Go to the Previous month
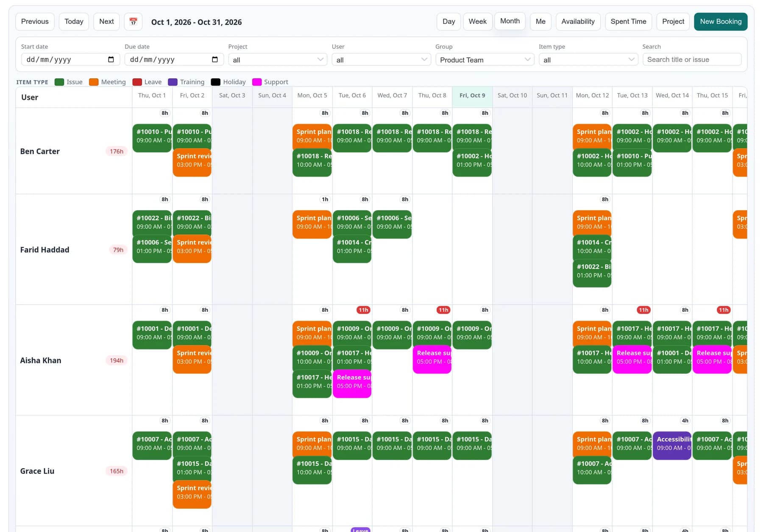This screenshot has width=763, height=532. point(35,22)
